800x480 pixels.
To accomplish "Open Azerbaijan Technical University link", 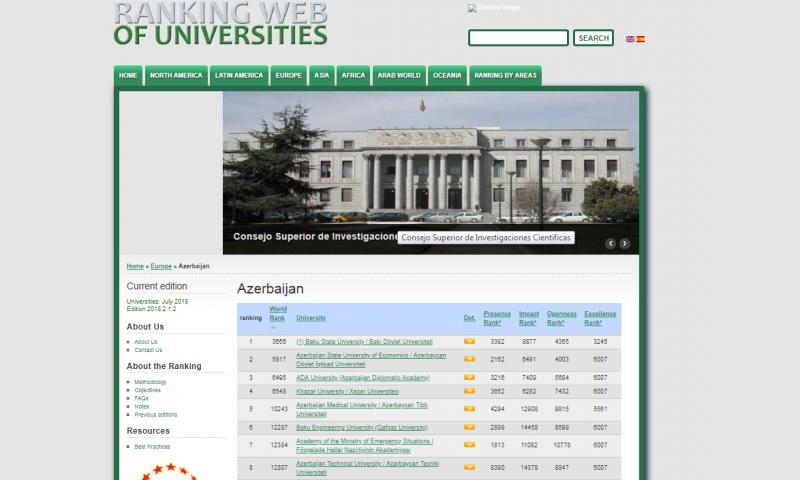I will pos(367,468).
